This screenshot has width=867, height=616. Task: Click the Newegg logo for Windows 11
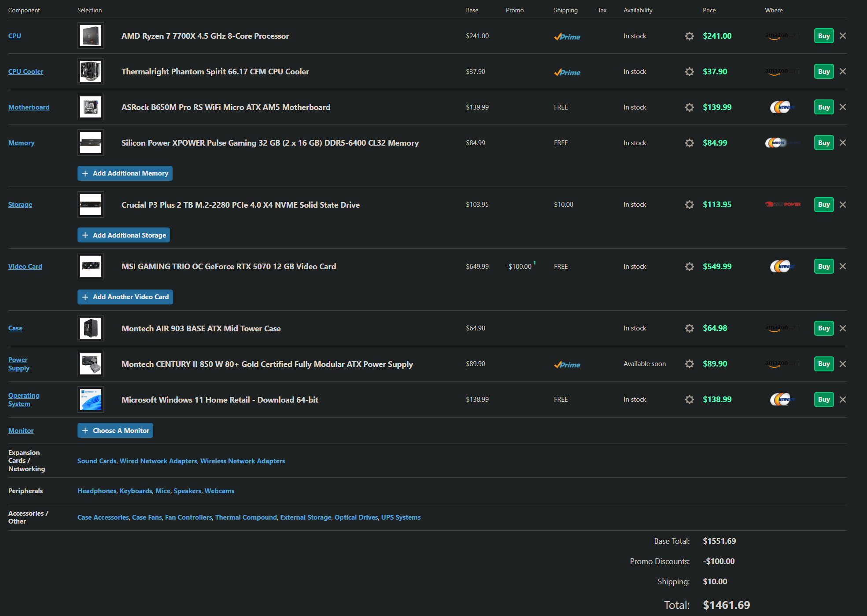tap(782, 400)
